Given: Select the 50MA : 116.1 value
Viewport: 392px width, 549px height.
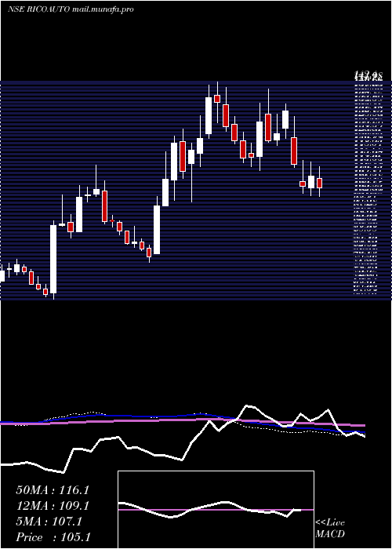Looking at the screenshot, I should pyautogui.click(x=53, y=490).
